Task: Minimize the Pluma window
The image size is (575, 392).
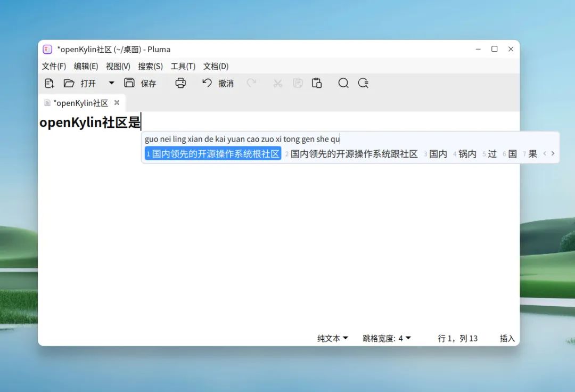Action: pos(478,49)
